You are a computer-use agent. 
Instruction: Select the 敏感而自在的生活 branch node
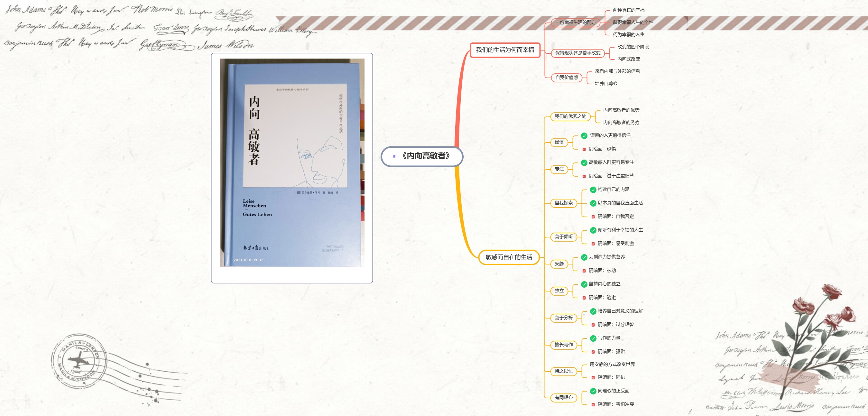509,257
